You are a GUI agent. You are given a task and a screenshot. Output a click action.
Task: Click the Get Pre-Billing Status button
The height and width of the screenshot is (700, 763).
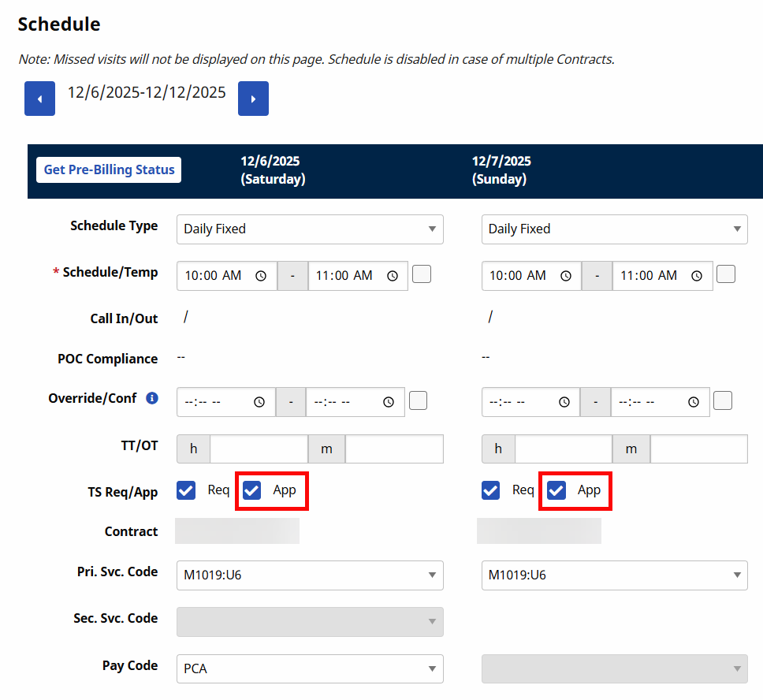coord(109,169)
